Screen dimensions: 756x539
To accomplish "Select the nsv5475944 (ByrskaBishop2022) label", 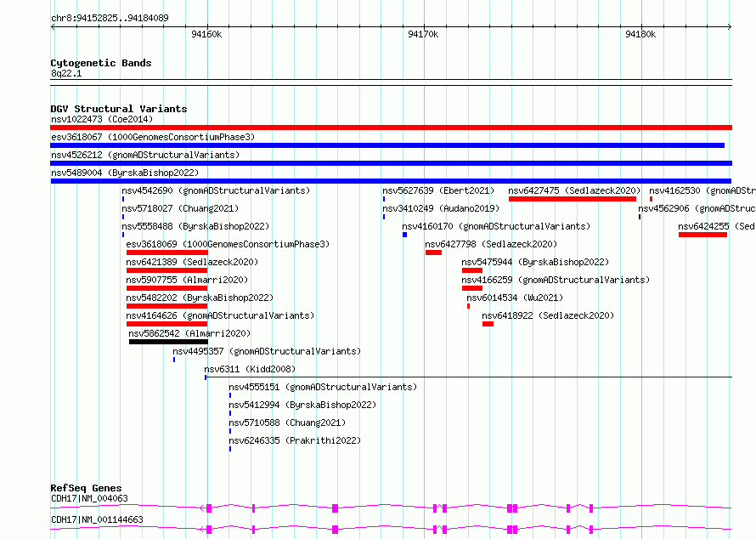I will click(535, 262).
